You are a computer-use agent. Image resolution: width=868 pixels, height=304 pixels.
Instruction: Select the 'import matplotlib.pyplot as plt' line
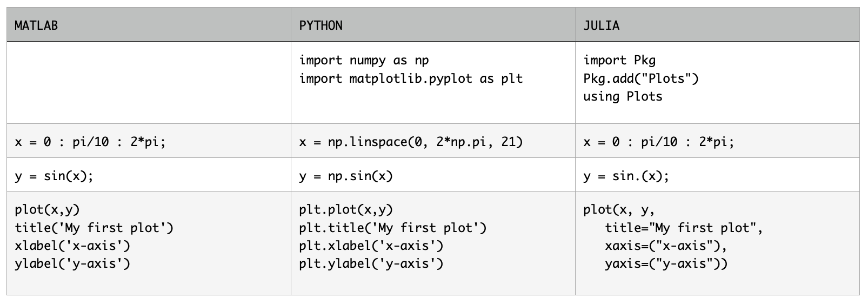(411, 78)
